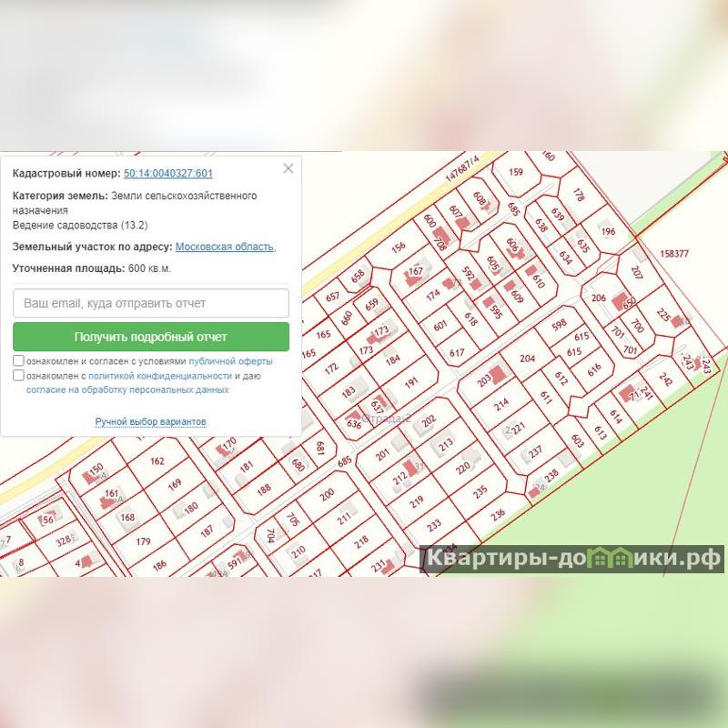Select land parcel 204 on the map
This screenshot has width=728, height=728.
pyautogui.click(x=528, y=358)
